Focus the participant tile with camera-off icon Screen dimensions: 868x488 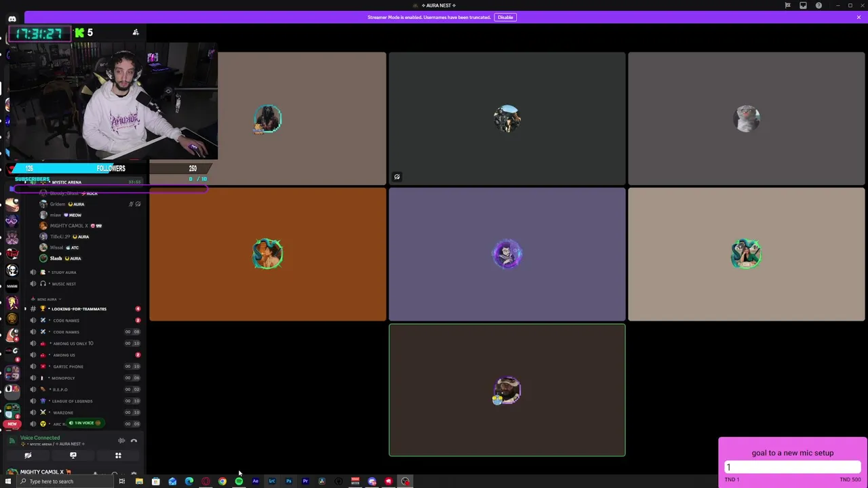tap(507, 119)
